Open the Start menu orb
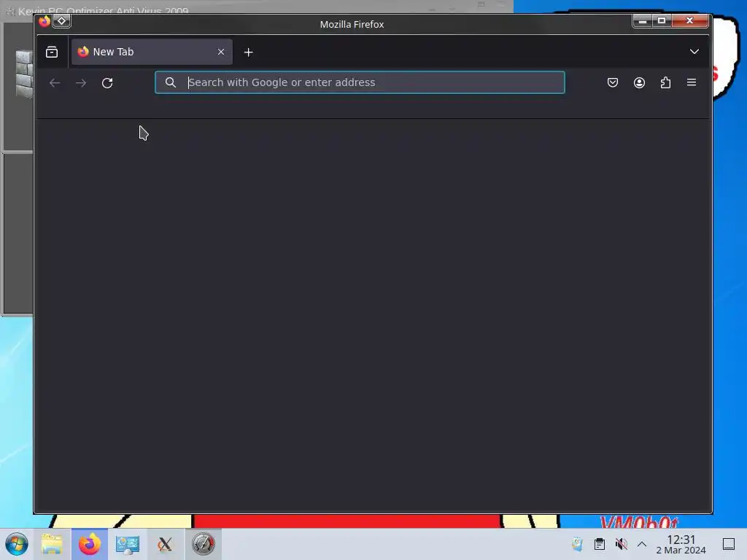 pos(17,544)
